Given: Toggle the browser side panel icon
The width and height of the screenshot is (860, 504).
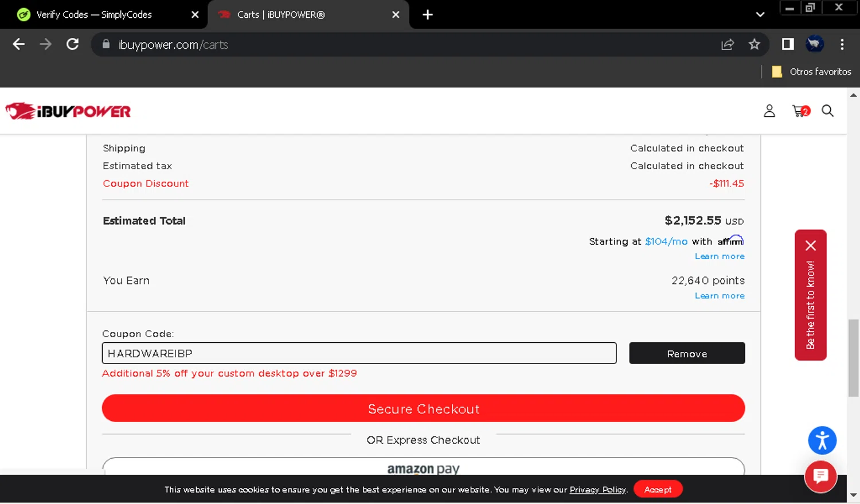Looking at the screenshot, I should tap(788, 44).
